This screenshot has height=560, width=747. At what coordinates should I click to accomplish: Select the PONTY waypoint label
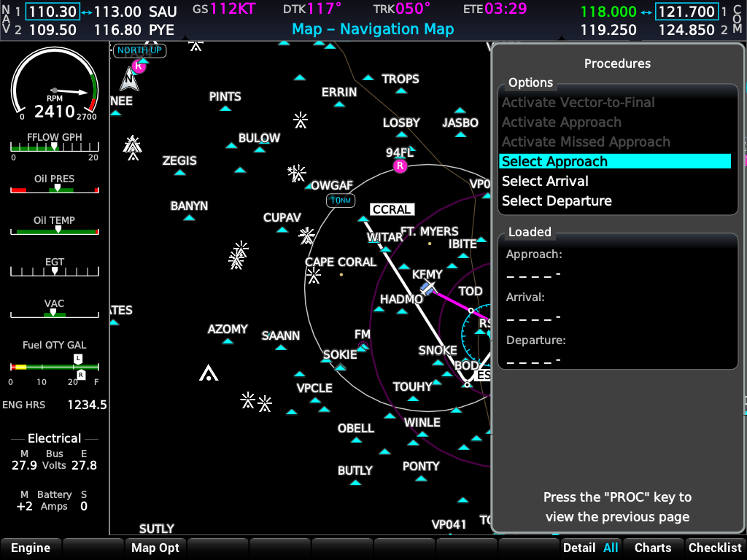click(x=421, y=466)
